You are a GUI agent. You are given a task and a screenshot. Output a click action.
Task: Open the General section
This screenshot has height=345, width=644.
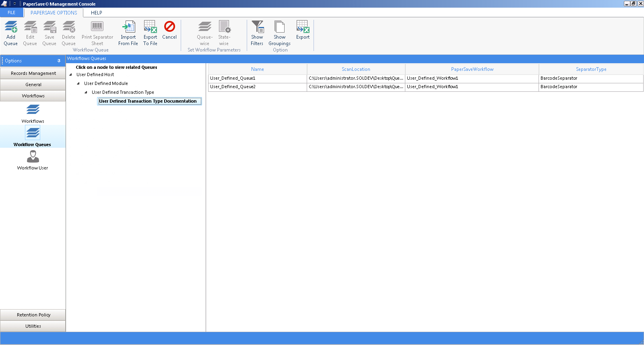[33, 85]
